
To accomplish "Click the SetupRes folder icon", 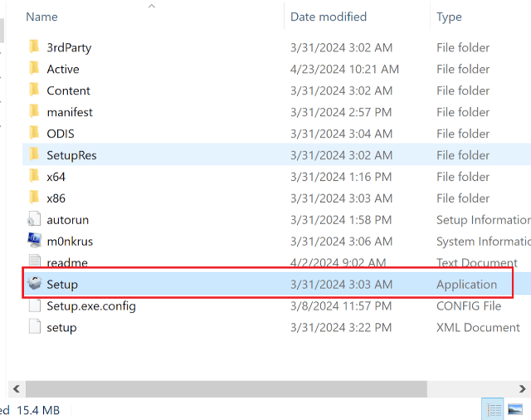I will click(34, 154).
